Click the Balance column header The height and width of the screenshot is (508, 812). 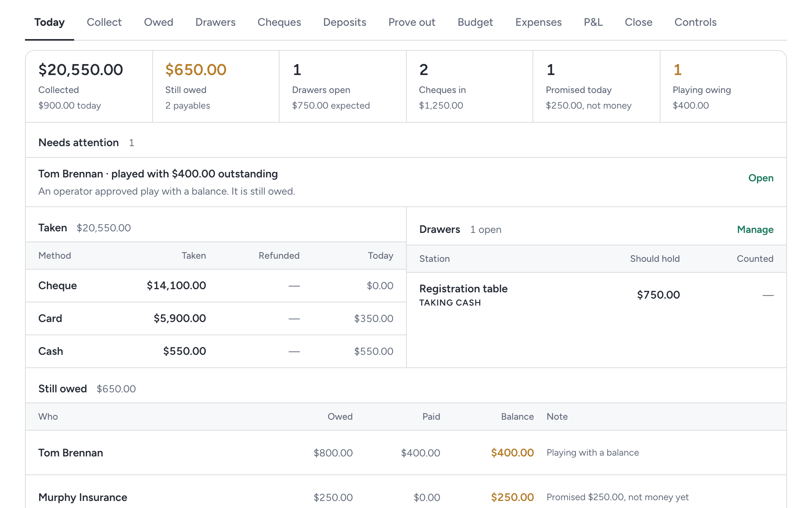[518, 417]
